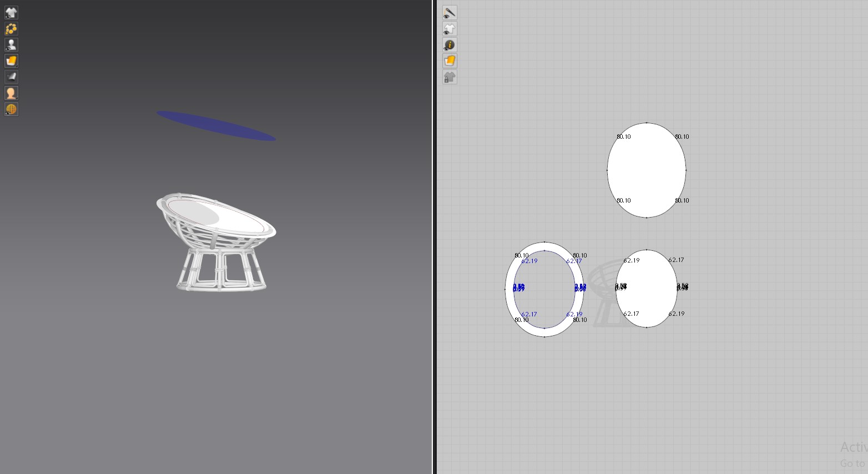Open avatar skin render style options

coord(11,93)
